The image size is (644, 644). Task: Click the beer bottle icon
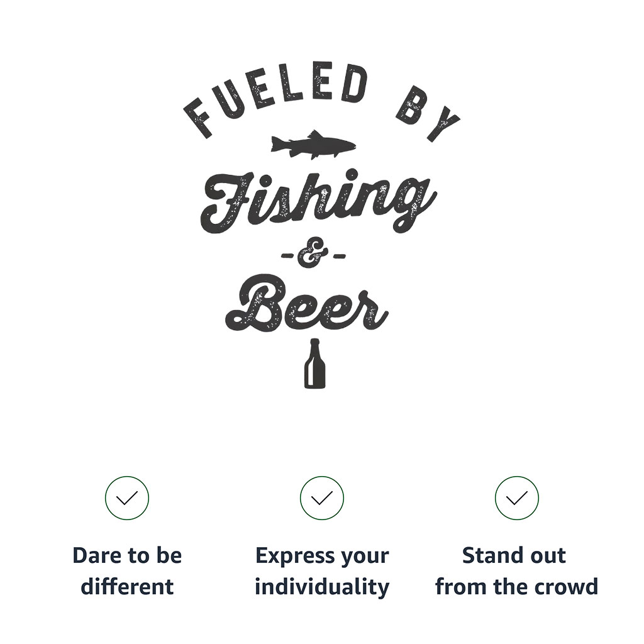click(x=315, y=364)
